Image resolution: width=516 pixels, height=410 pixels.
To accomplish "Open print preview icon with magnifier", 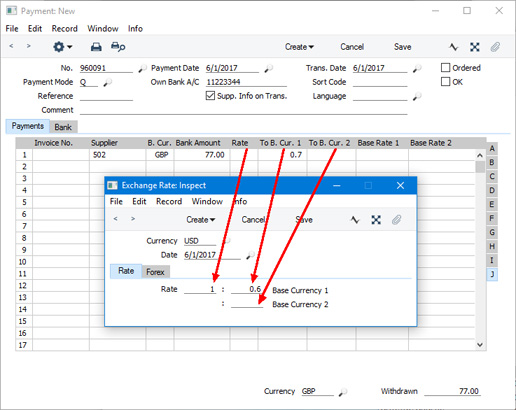I will pyautogui.click(x=118, y=47).
